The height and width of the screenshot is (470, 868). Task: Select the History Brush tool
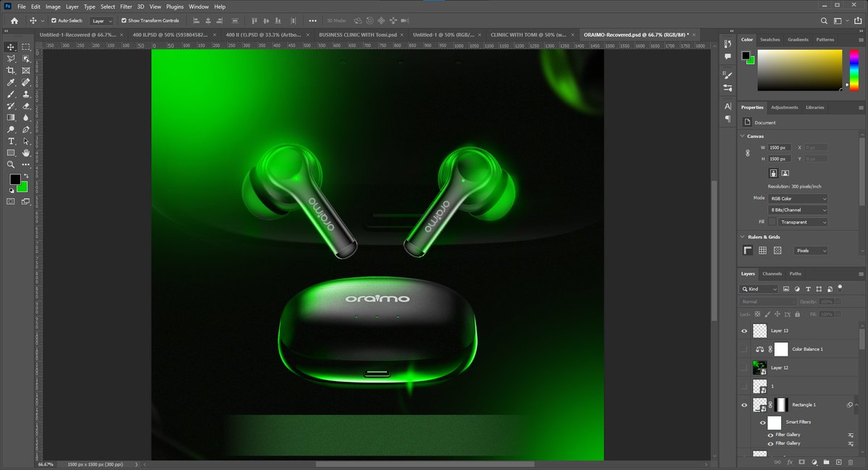(x=11, y=106)
